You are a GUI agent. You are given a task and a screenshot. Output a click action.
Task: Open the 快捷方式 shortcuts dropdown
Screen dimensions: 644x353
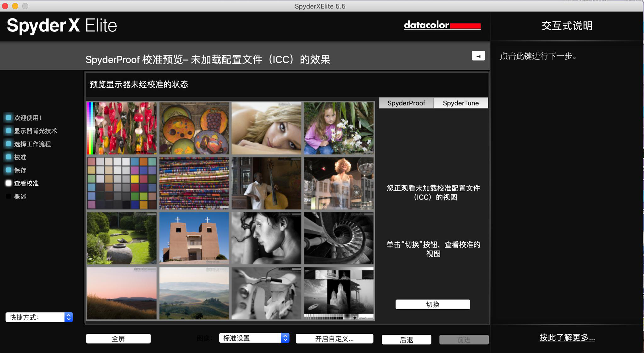(39, 317)
